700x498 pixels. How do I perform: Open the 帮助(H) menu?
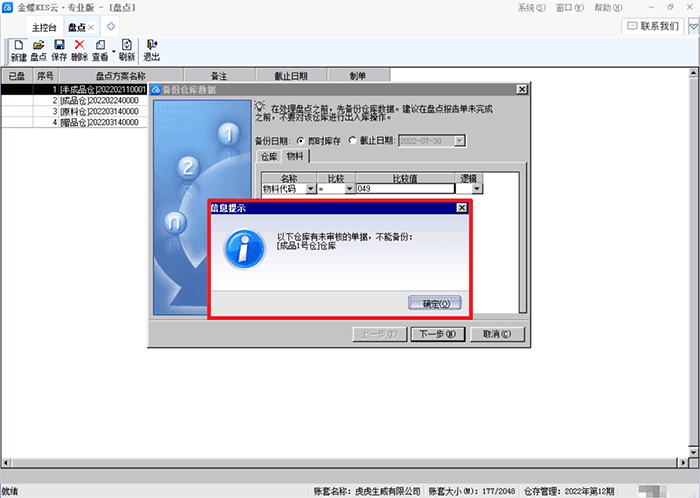[608, 8]
